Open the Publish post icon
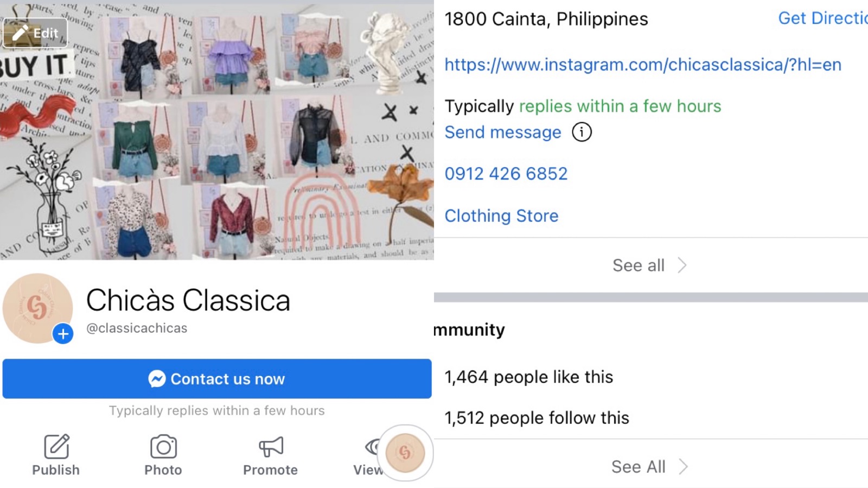The height and width of the screenshot is (488, 868). tap(56, 447)
